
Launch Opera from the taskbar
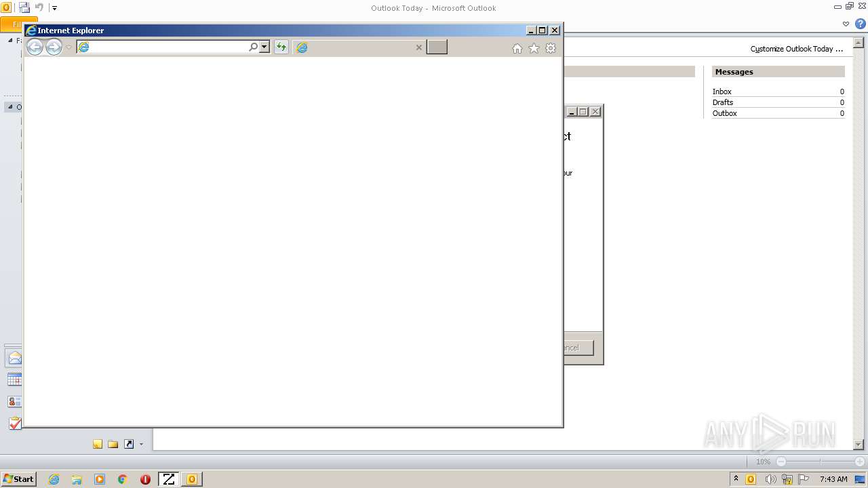[145, 479]
